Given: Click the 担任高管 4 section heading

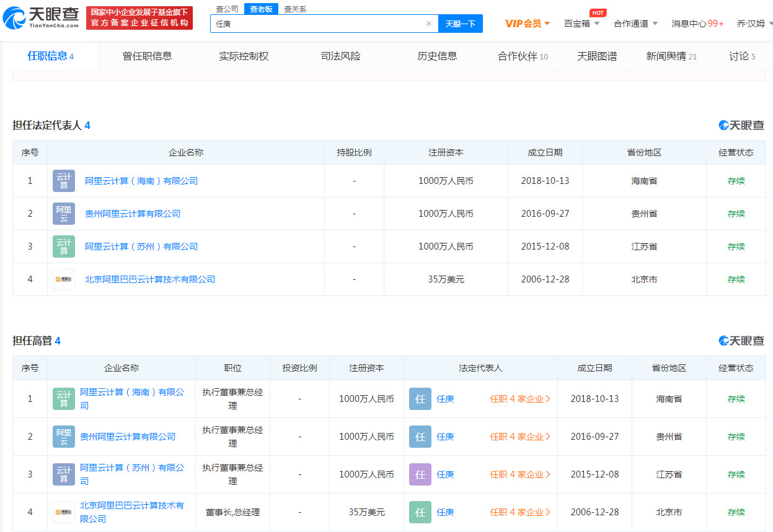Looking at the screenshot, I should (x=37, y=341).
